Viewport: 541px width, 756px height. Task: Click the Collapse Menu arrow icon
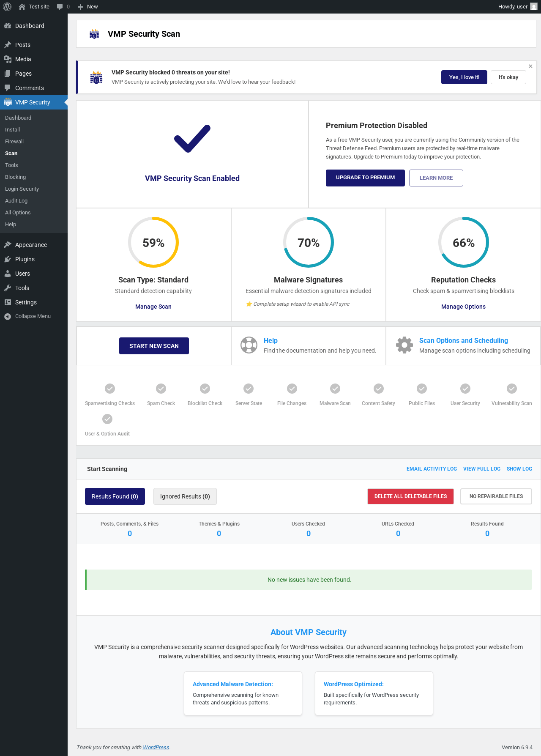coord(8,316)
